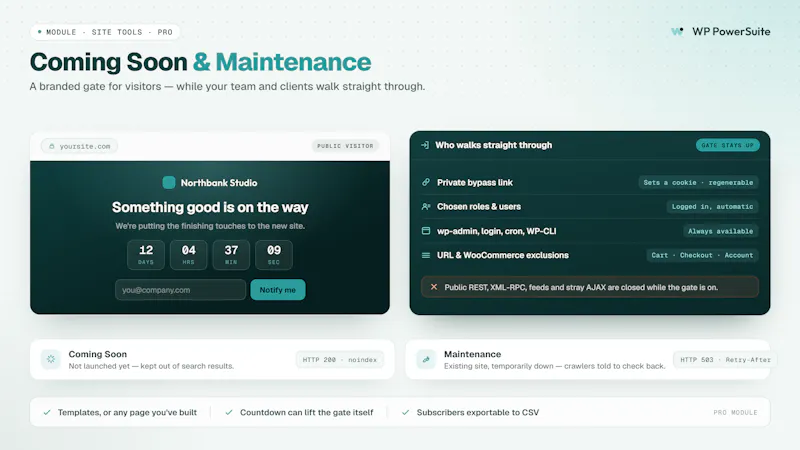Click the Northbank Studio name text
Screen dimensions: 800x450
tap(219, 183)
